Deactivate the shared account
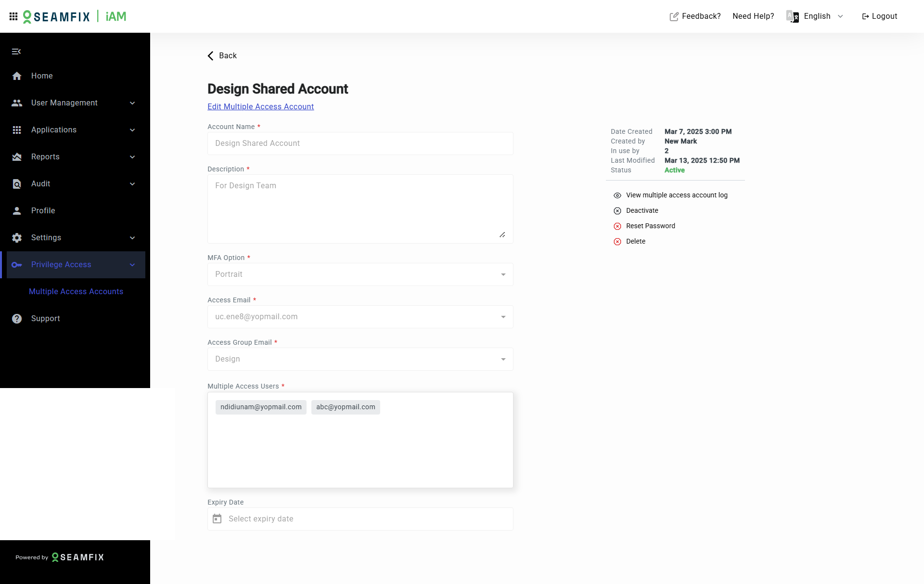Image resolution: width=924 pixels, height=584 pixels. point(642,210)
